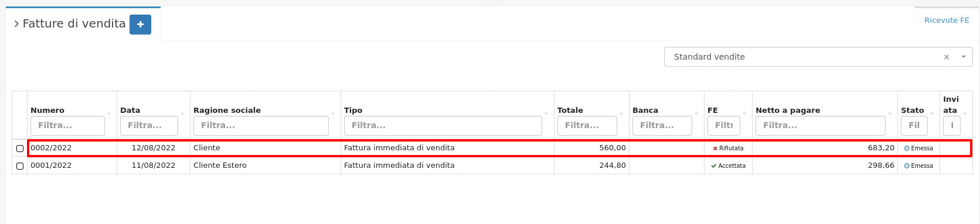The image size is (980, 224).
Task: Clear the Standard vendite selection
Action: pyautogui.click(x=946, y=57)
